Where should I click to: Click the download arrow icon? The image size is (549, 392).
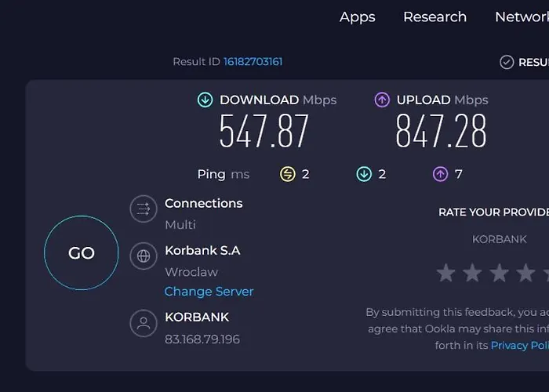pyautogui.click(x=205, y=100)
